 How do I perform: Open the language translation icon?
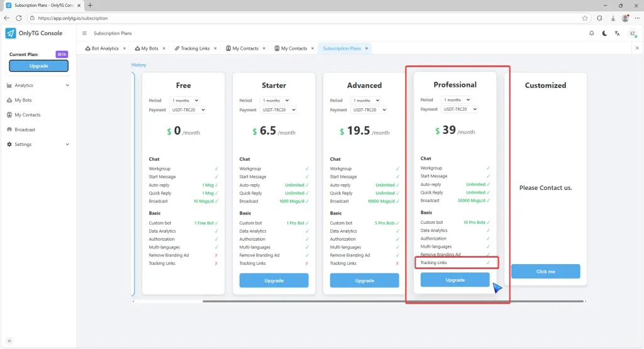618,33
